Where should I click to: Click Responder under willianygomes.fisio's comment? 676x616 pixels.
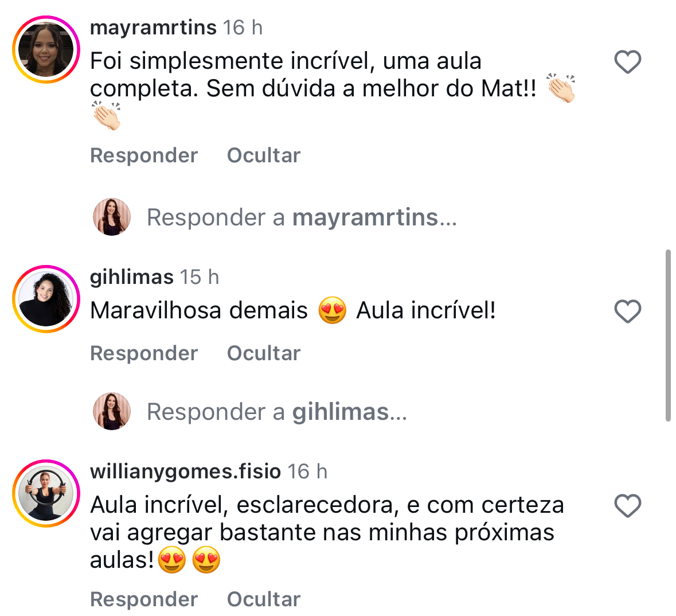[144, 599]
